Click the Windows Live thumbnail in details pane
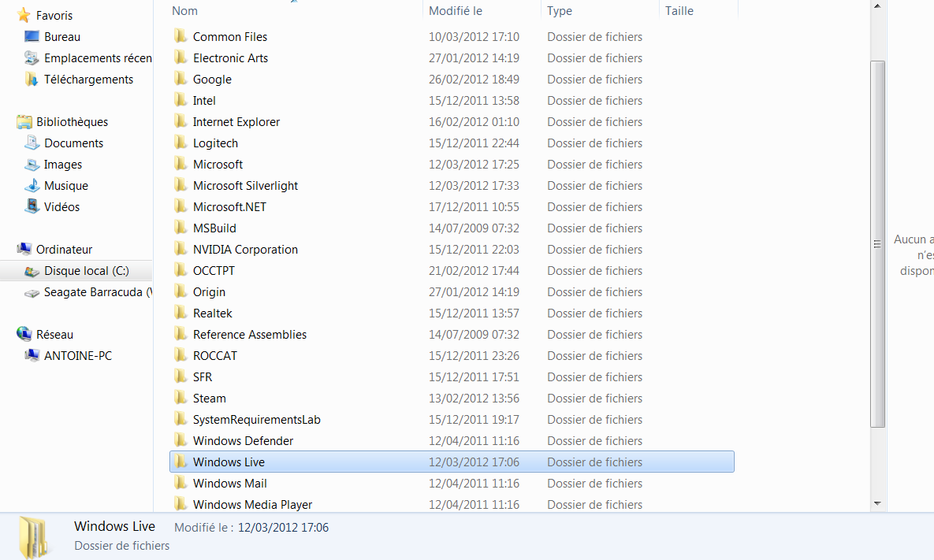Viewport: 934px width, 560px height. pos(33,537)
